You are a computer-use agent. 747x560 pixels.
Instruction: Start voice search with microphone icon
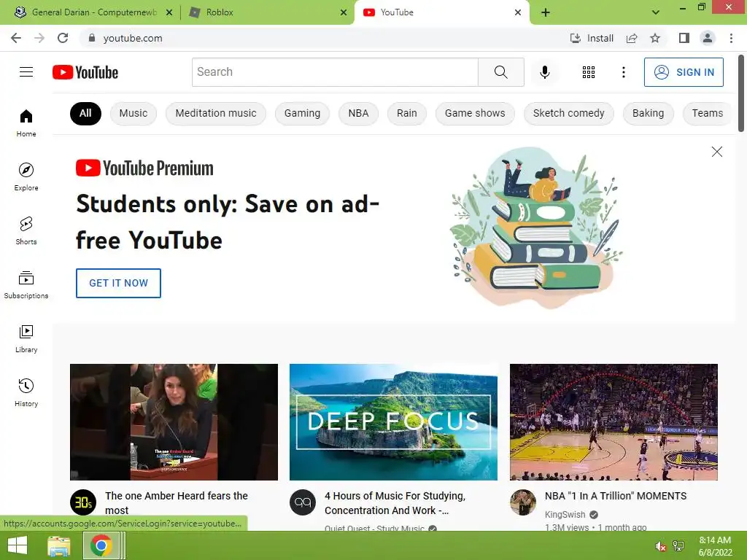click(x=544, y=72)
